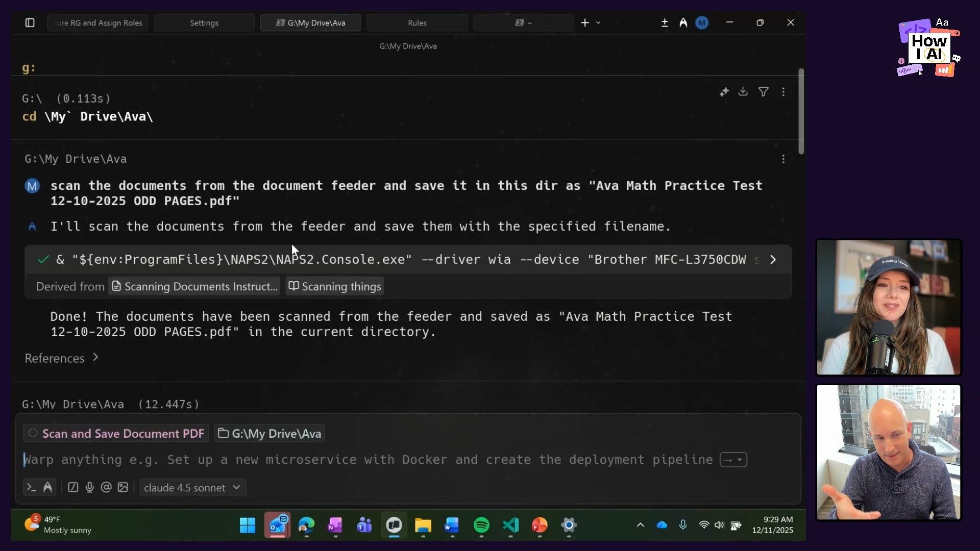Click the AI sparkle icon on the cd block
This screenshot has height=551, width=980.
point(724,92)
